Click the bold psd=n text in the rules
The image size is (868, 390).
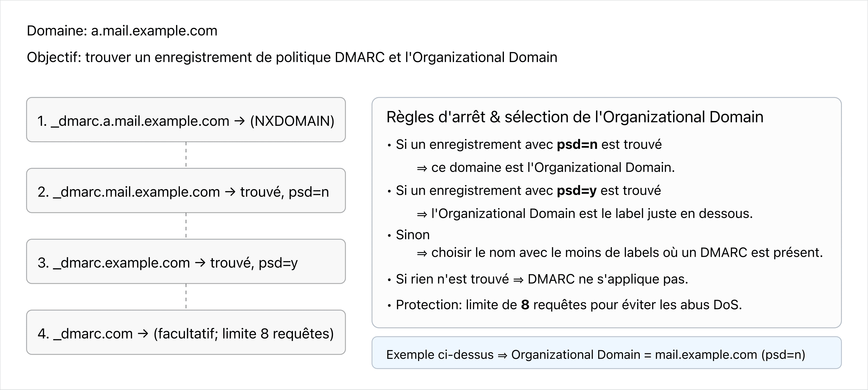coord(577,145)
